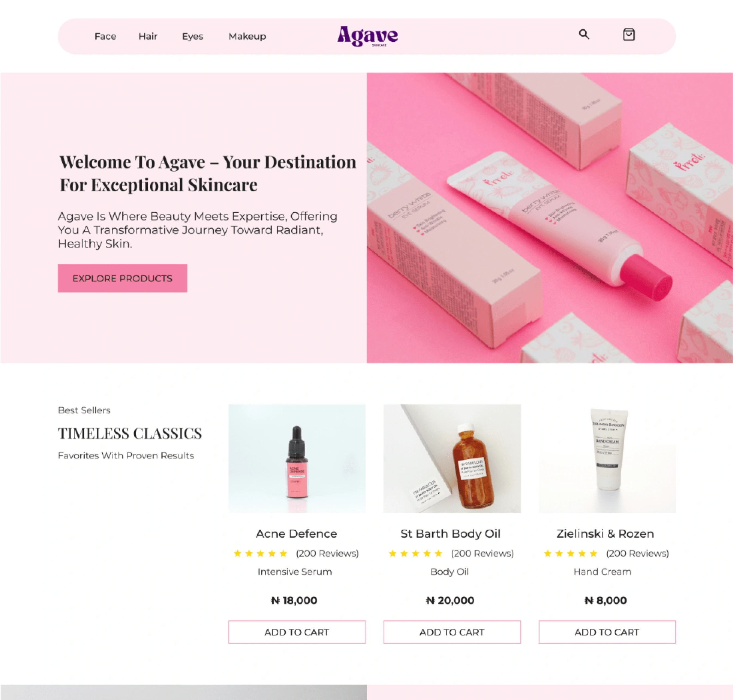Open St Barth Body Oil product photo
Screen dimensions: 733x700
(x=452, y=458)
